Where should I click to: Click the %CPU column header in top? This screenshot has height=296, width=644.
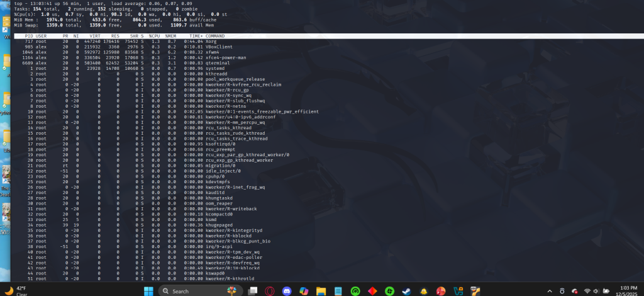(x=153, y=36)
